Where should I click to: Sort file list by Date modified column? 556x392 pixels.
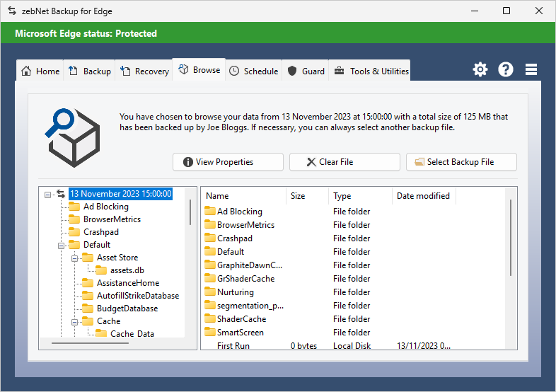tap(423, 196)
